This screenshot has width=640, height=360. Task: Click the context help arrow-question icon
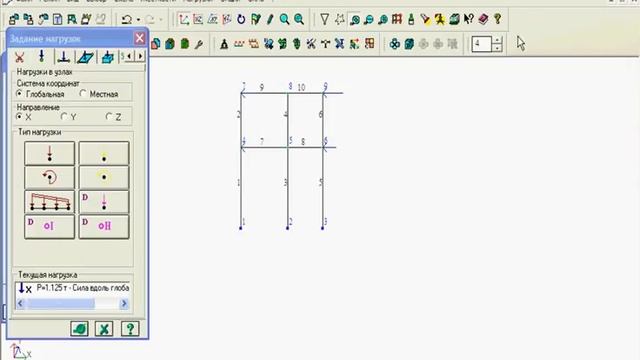[469, 19]
